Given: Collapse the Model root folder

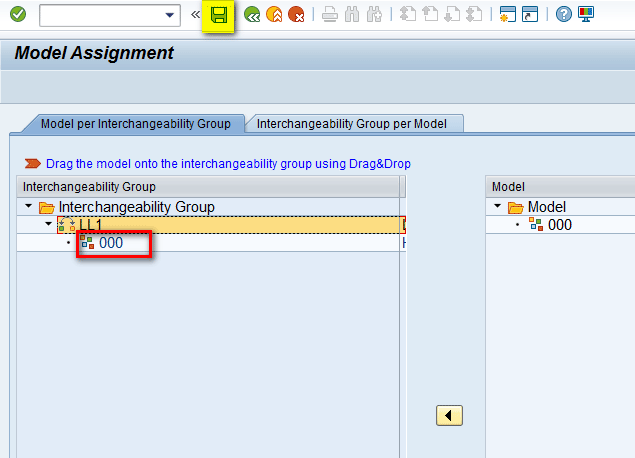Looking at the screenshot, I should click(x=497, y=207).
